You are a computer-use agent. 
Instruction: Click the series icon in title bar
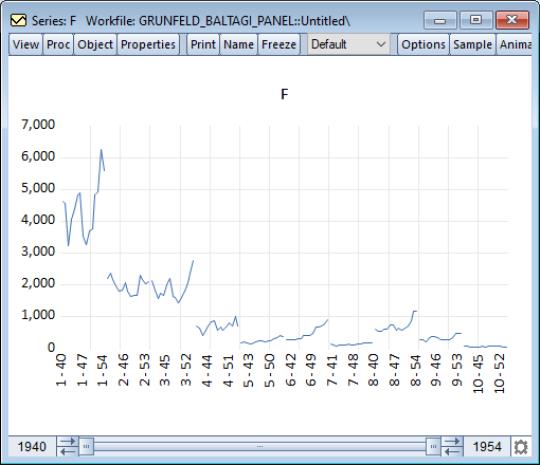[x=18, y=21]
